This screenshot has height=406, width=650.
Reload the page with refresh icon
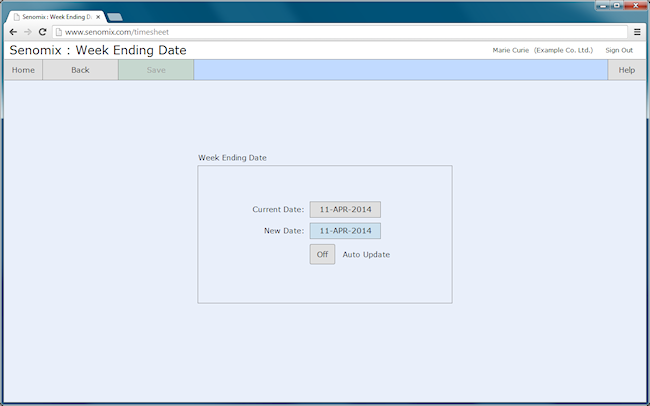pyautogui.click(x=42, y=32)
